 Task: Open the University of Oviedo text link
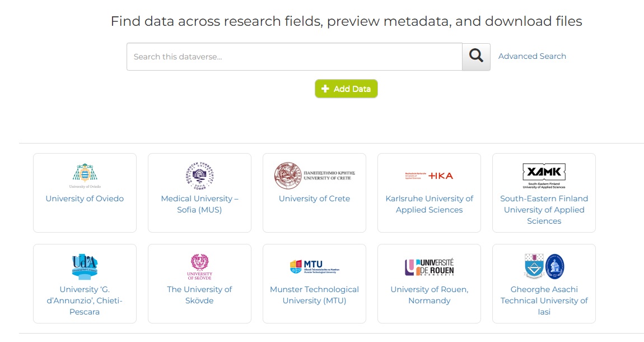coord(85,198)
